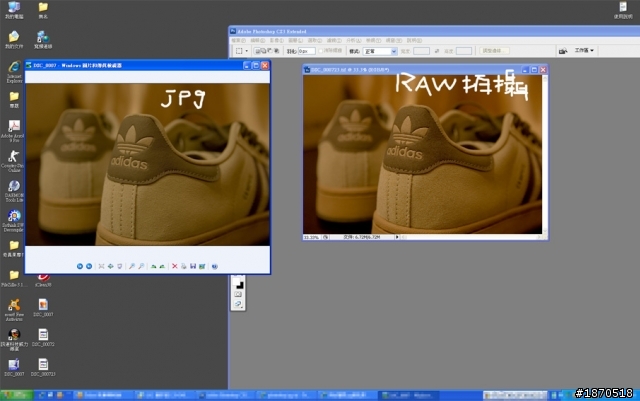The image size is (640, 401).
Task: Open 視窗 menu in Photoshop
Action: point(394,40)
